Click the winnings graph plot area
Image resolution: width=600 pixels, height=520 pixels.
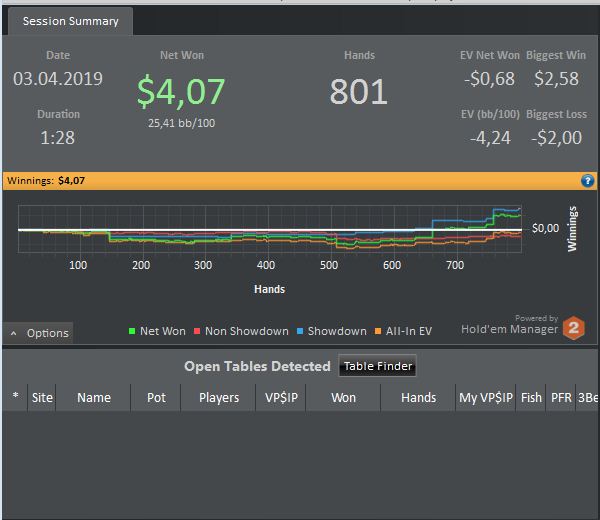coord(270,229)
